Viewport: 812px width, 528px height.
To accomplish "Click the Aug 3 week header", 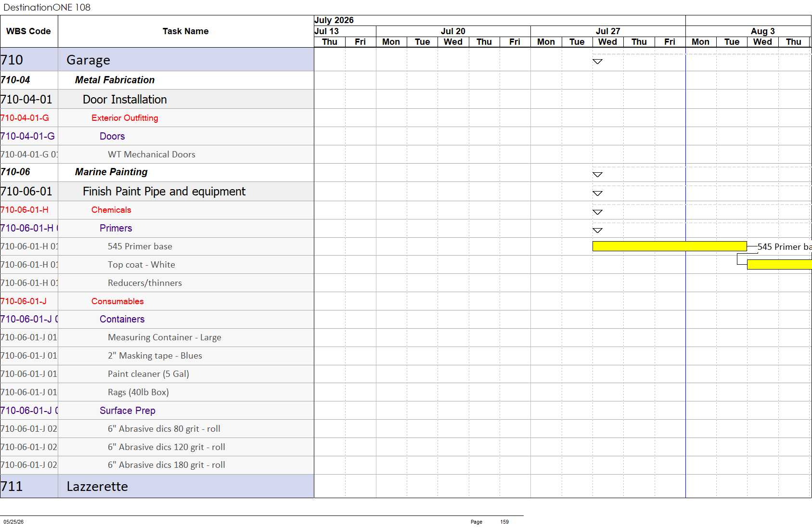I will coord(749,31).
